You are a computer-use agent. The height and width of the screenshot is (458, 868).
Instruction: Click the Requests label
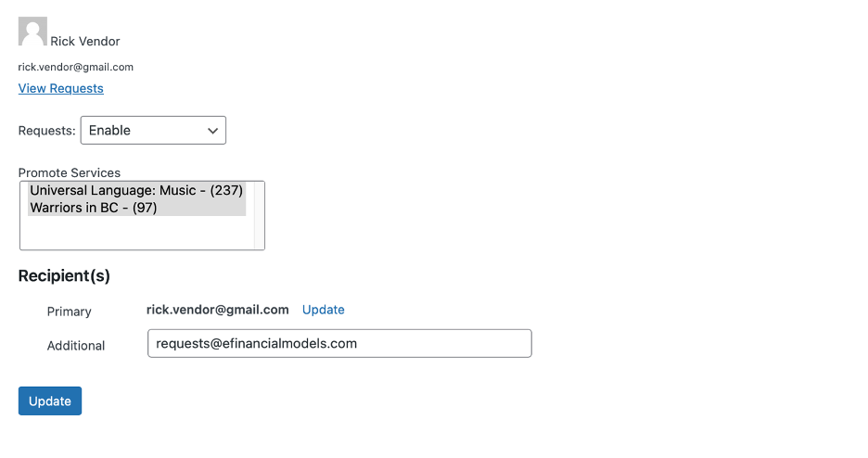pos(47,131)
